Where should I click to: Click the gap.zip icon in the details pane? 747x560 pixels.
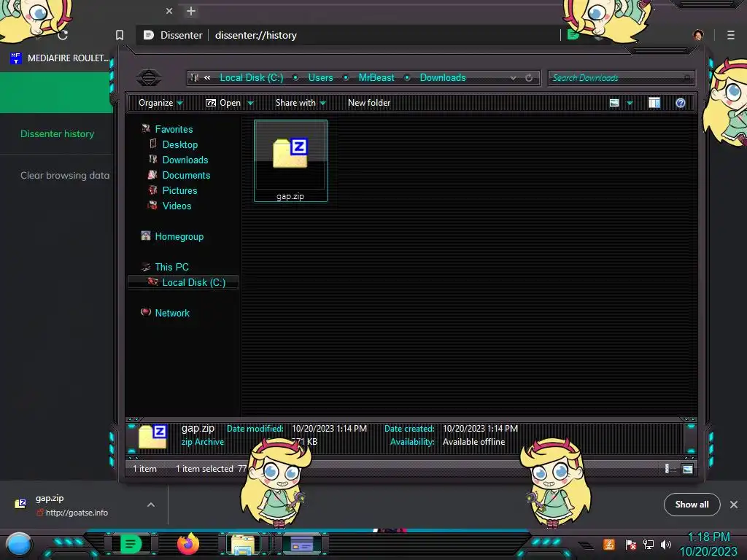152,437
